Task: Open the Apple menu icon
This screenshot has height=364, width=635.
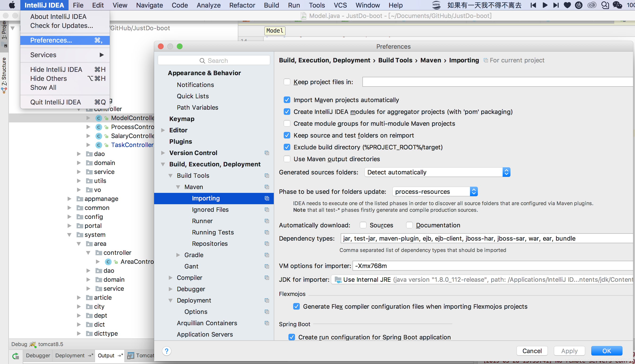Action: point(12,5)
